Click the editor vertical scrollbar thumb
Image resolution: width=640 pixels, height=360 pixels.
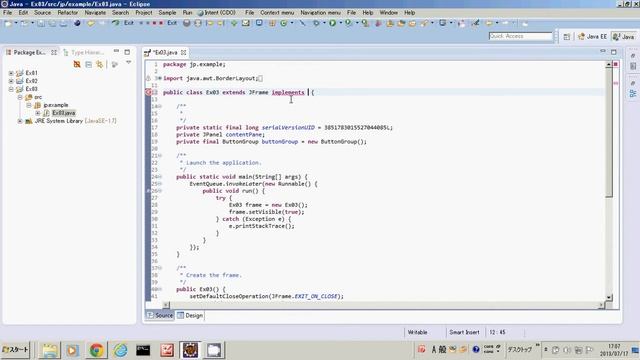click(609, 133)
